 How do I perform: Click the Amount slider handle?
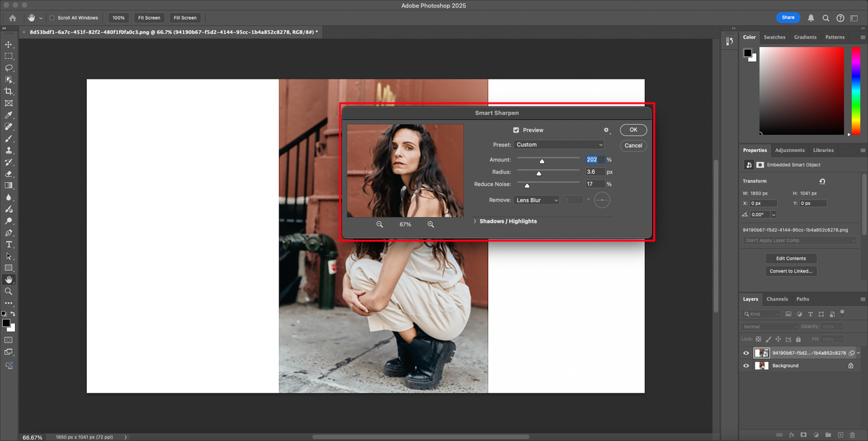(x=542, y=161)
